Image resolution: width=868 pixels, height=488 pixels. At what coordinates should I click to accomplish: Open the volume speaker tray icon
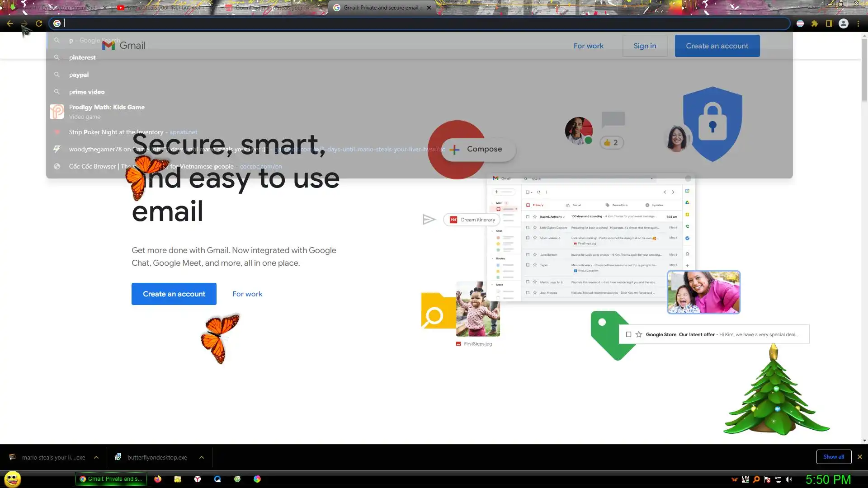click(789, 479)
